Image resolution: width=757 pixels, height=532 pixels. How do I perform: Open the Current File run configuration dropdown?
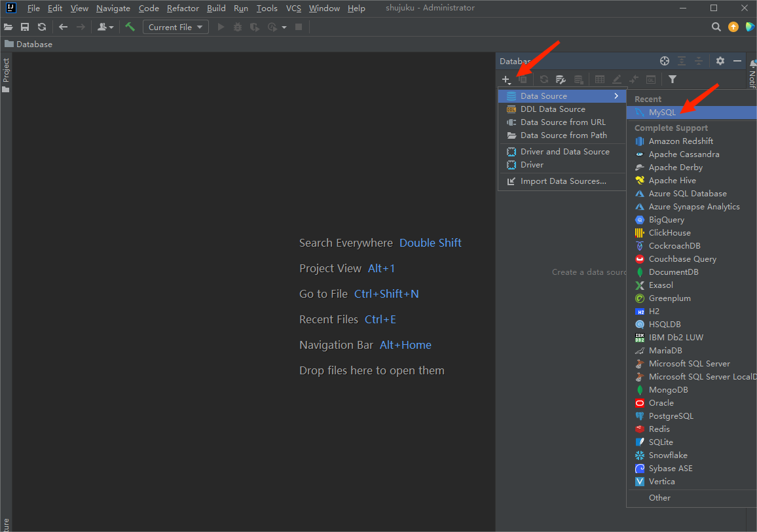pos(175,27)
